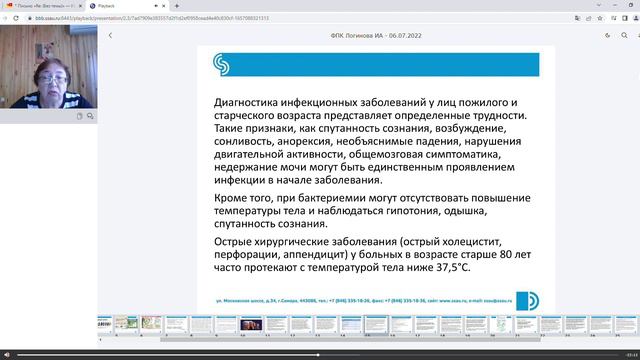Click the playback progress handle
Viewport: 640px width, 360px height.
click(x=318, y=355)
